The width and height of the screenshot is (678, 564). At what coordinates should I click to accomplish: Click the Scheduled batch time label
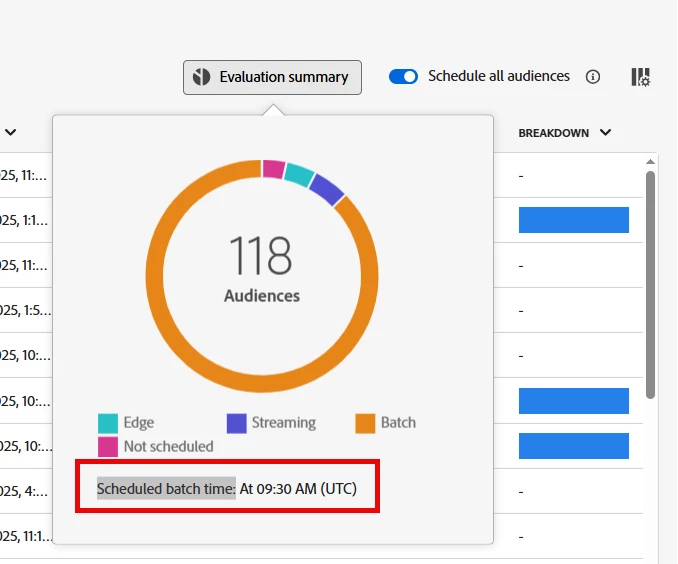(x=166, y=489)
